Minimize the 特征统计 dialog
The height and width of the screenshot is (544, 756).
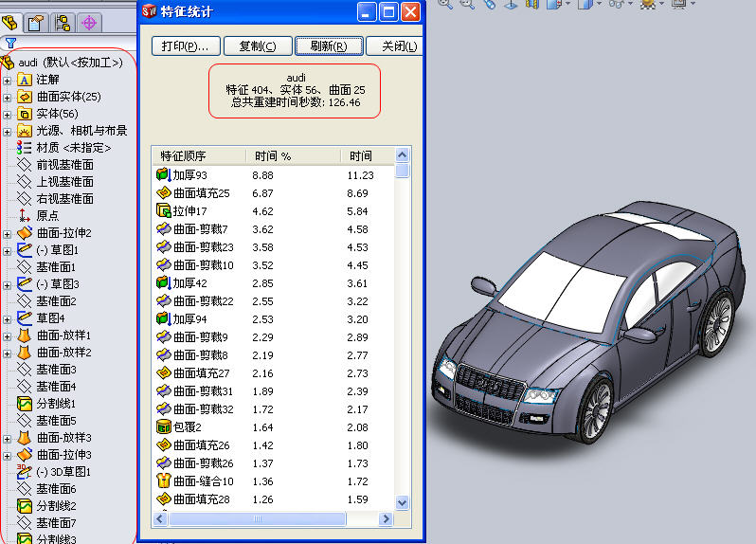click(367, 11)
